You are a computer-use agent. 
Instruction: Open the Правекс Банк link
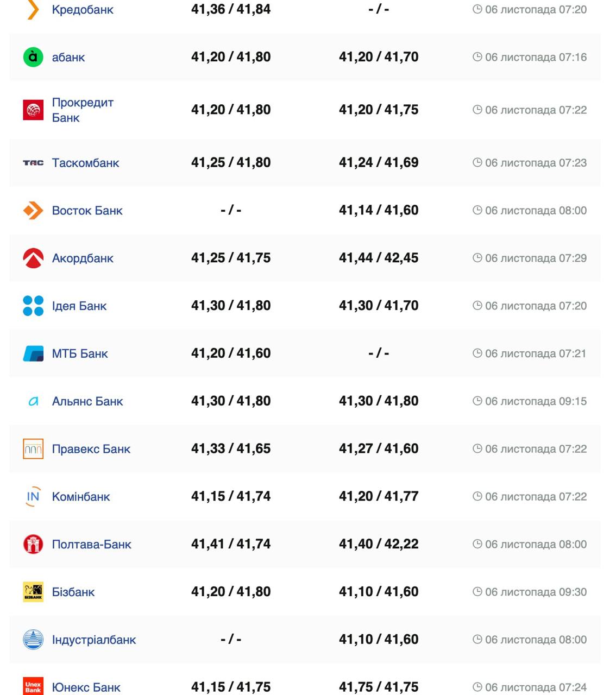[x=91, y=449]
